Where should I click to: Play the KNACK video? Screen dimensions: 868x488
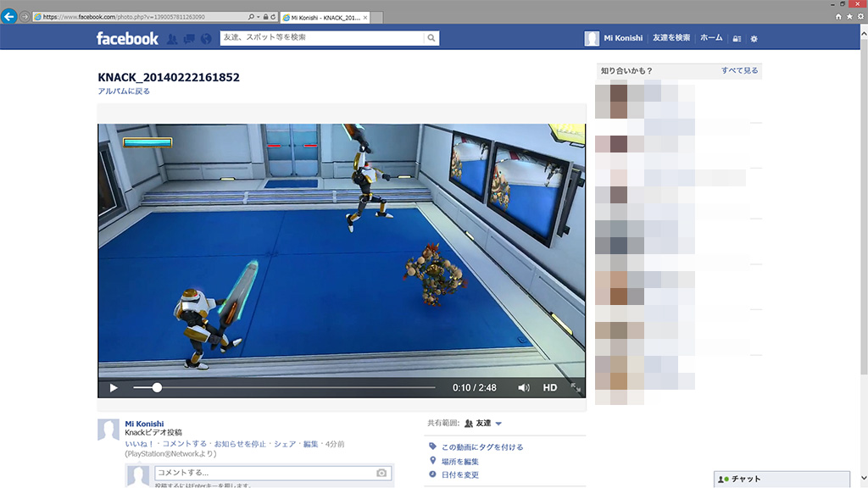pos(114,388)
